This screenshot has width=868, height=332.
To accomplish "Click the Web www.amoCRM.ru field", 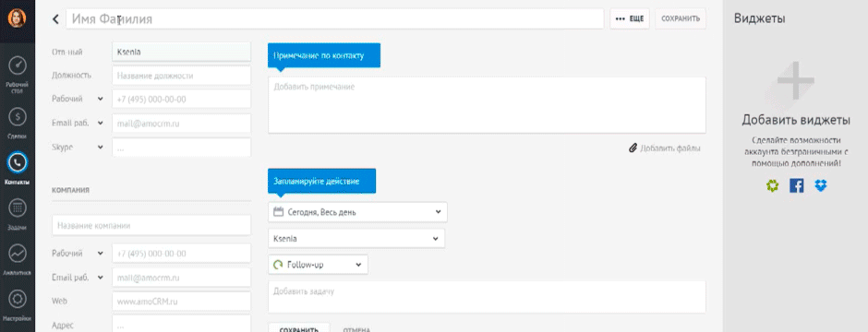I will coord(181,302).
